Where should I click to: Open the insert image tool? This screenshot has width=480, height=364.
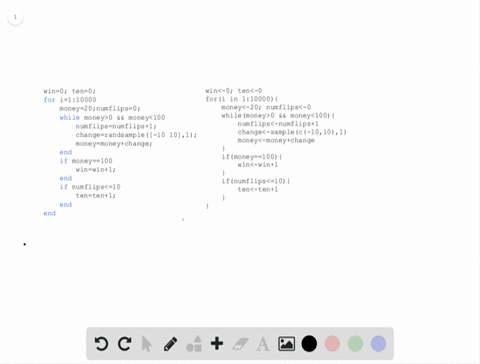click(x=286, y=344)
